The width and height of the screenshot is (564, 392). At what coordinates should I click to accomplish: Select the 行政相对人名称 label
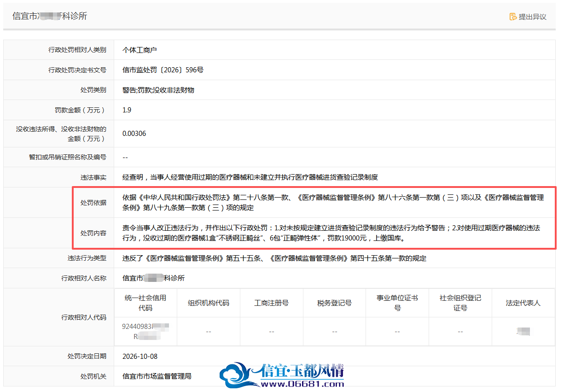pyautogui.click(x=84, y=278)
